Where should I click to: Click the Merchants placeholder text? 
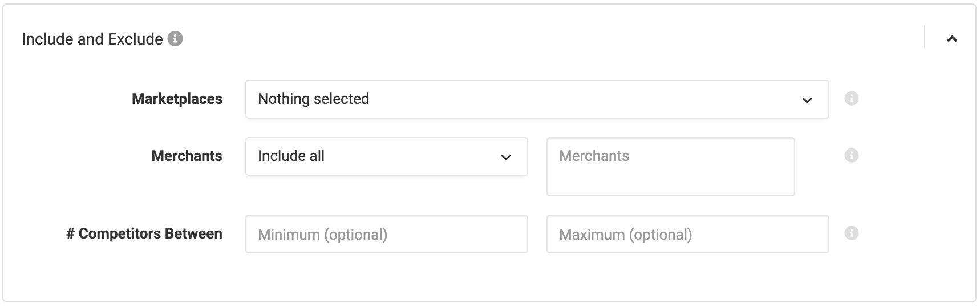pos(594,156)
